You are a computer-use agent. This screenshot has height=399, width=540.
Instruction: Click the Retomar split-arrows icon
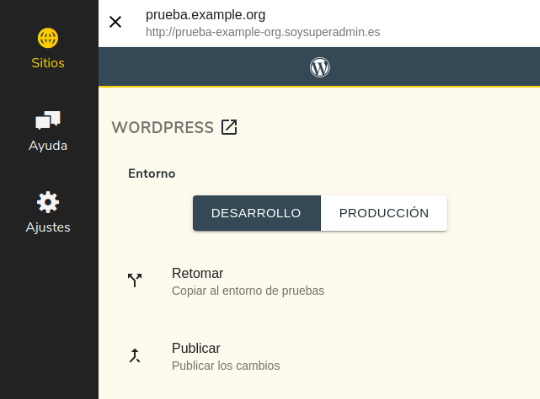coord(135,280)
